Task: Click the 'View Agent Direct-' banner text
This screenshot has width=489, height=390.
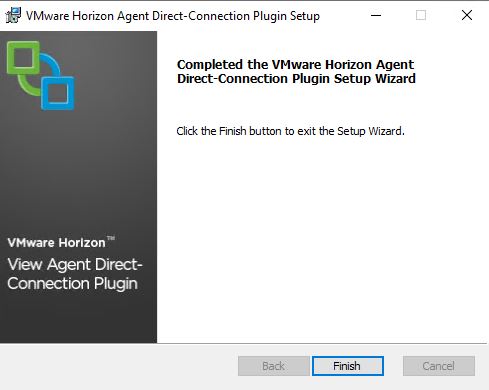Action: point(75,265)
